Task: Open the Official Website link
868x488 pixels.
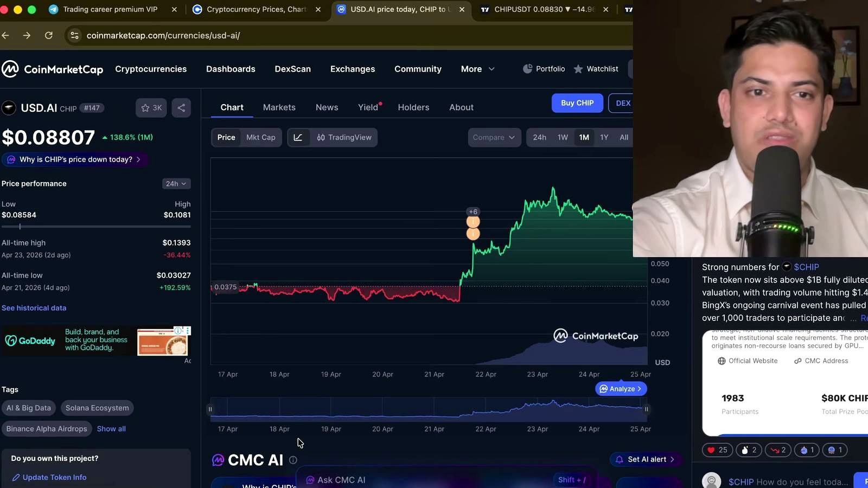Action: pos(748,361)
